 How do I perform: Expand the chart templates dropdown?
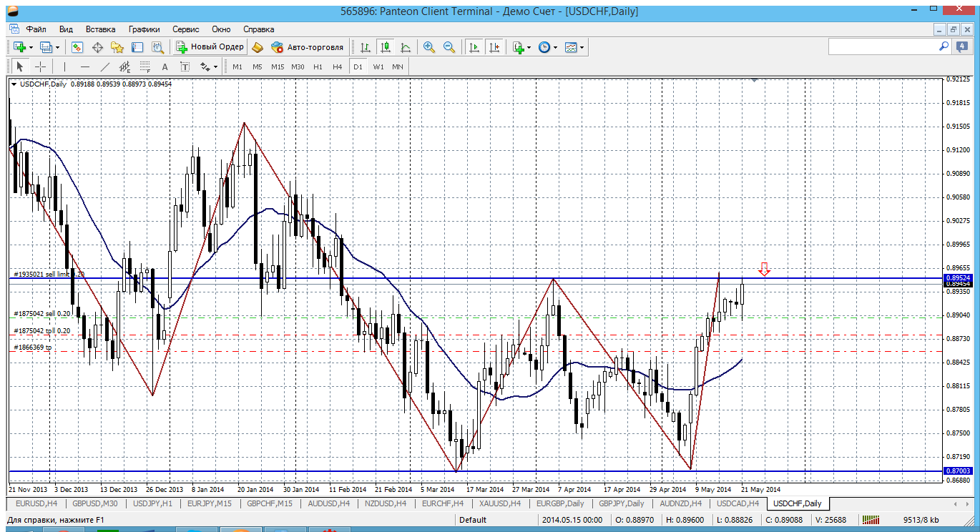pos(582,47)
